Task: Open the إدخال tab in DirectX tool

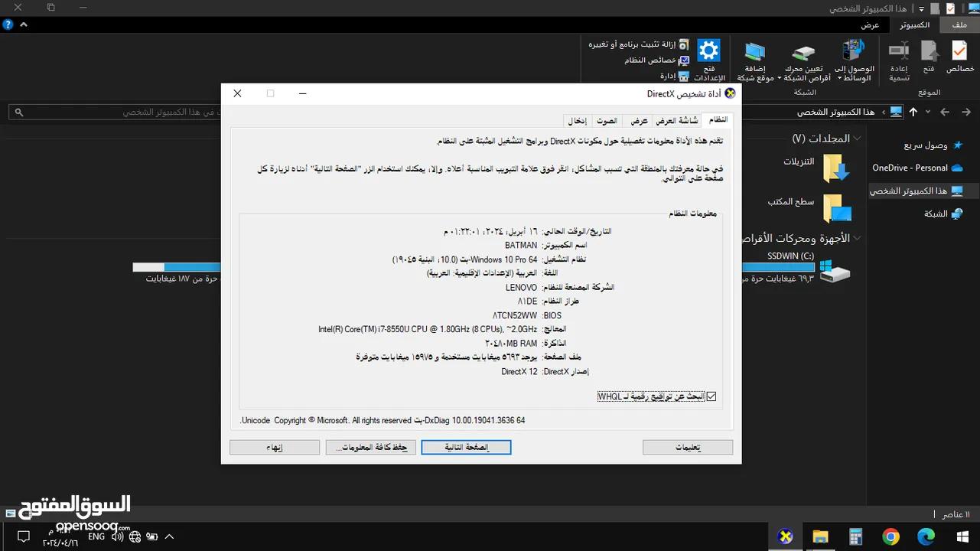Action: tap(578, 121)
